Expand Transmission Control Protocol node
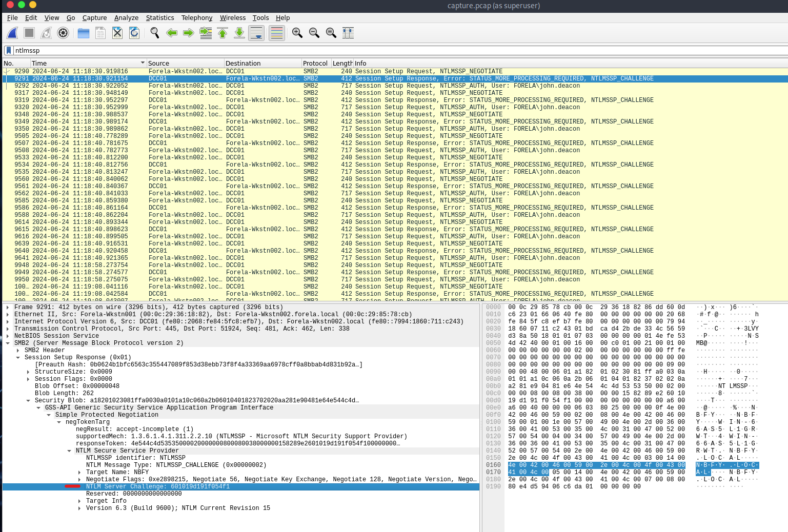The height and width of the screenshot is (532, 788). (x=8, y=329)
